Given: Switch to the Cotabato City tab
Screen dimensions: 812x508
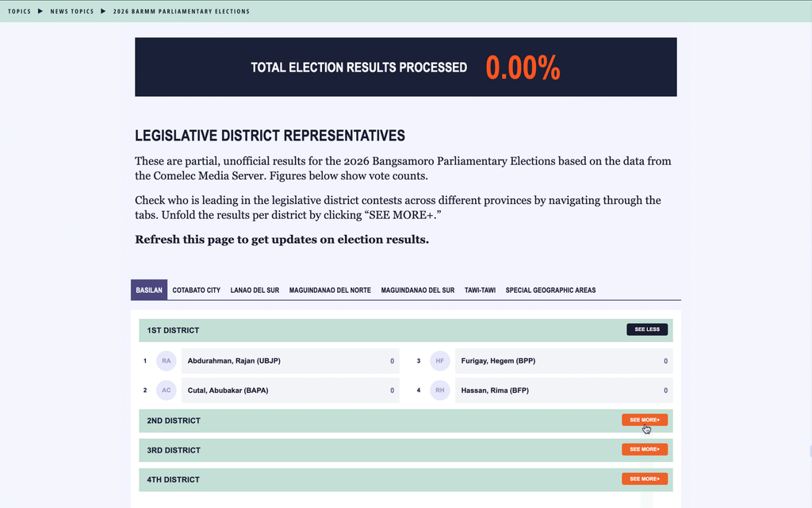Looking at the screenshot, I should click(197, 291).
